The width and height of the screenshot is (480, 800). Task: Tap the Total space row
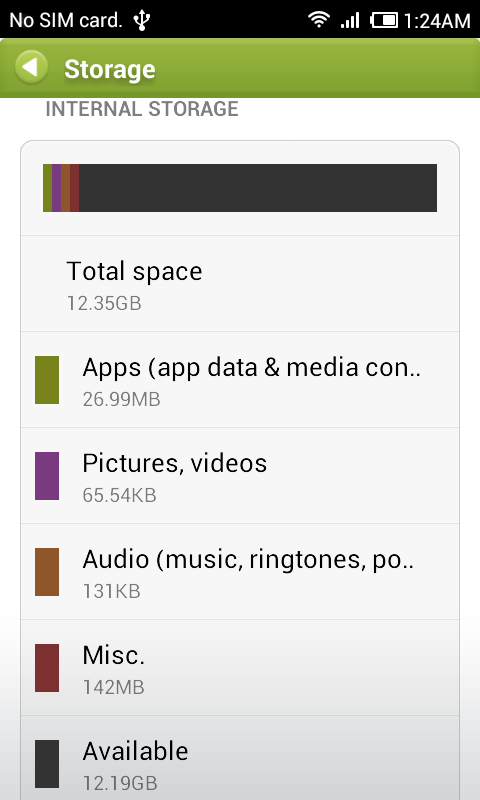240,284
